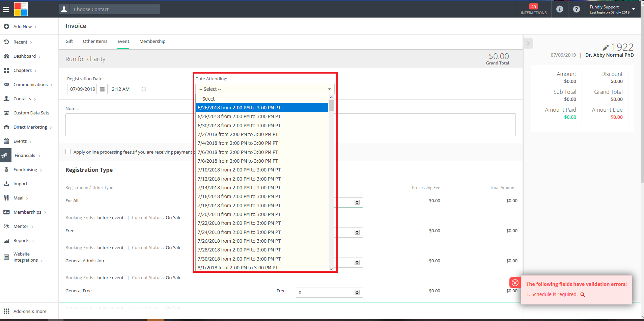Screen dimensions: 644x321
Task: Expand the Dashboard submenu
Action: click(x=39, y=56)
